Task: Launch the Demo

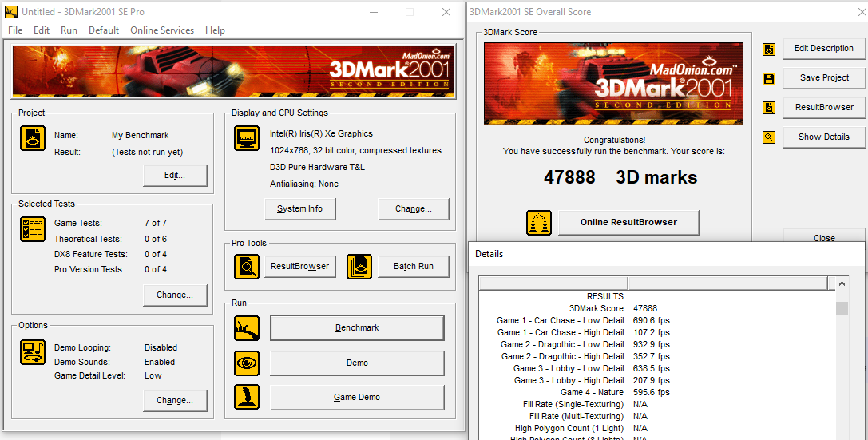Action: (x=357, y=363)
